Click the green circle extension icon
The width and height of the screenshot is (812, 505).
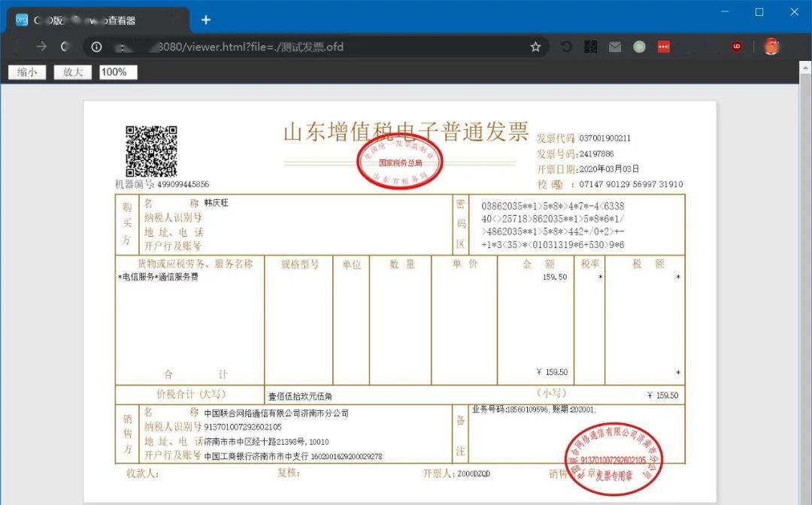(639, 47)
